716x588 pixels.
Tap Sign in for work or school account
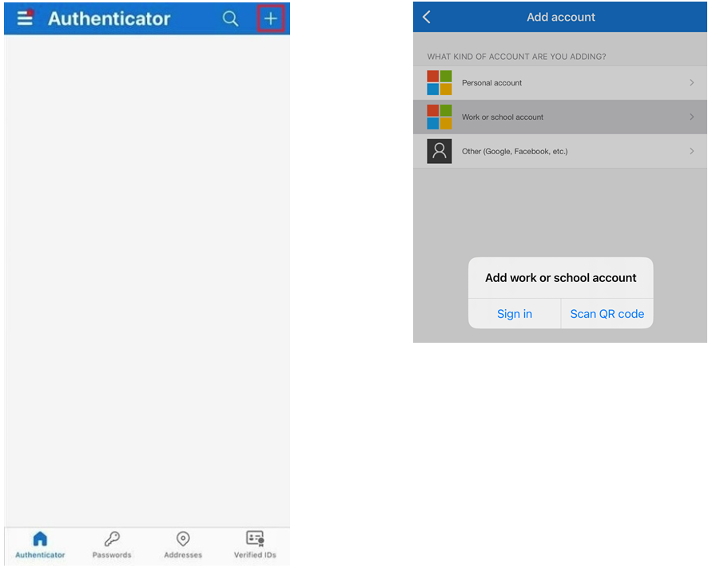(x=514, y=313)
